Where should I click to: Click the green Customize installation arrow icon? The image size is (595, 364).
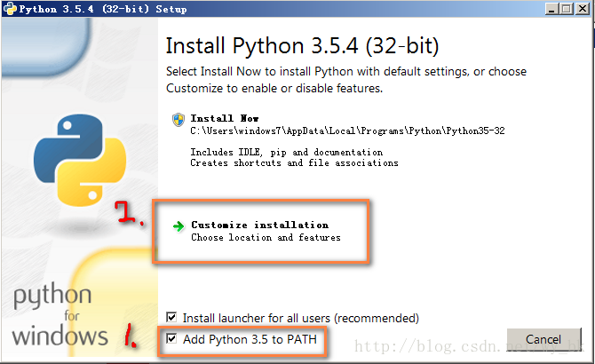pyautogui.click(x=178, y=226)
